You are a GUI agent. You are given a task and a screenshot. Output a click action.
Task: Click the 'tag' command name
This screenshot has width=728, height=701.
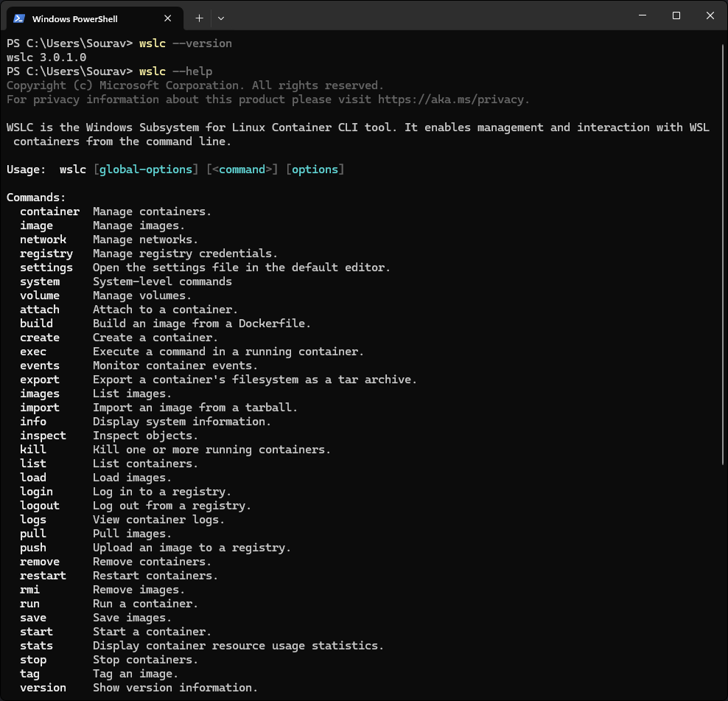pyautogui.click(x=29, y=674)
